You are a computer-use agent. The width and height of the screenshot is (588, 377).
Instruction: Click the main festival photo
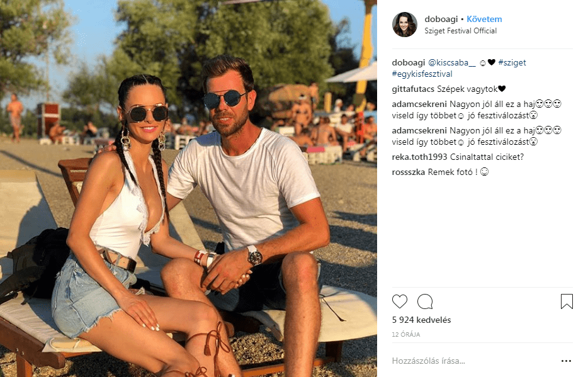pyautogui.click(x=188, y=189)
